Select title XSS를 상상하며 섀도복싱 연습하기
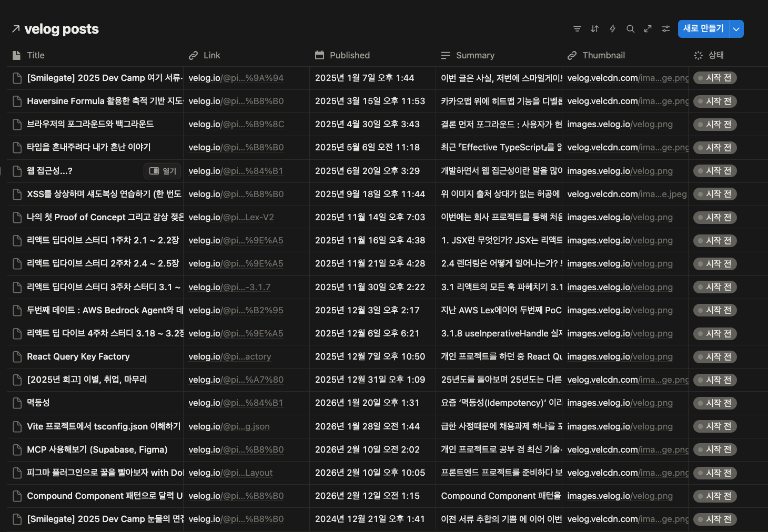 point(104,195)
